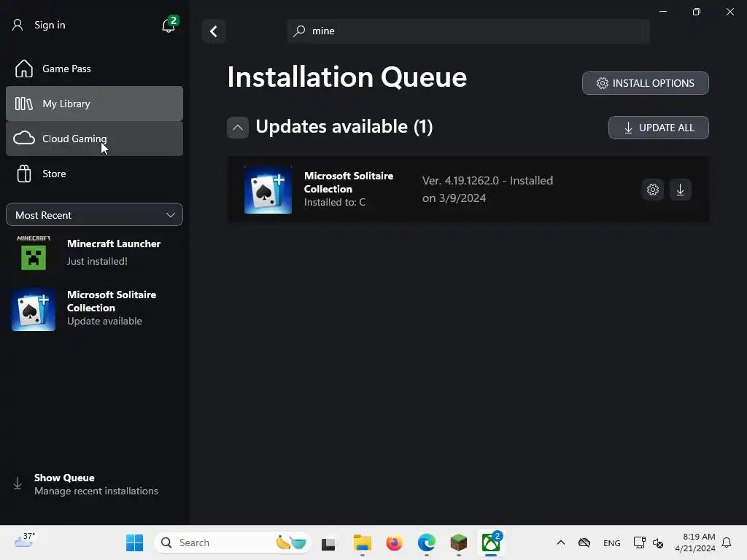
Task: Open the Store section
Action: (94, 174)
